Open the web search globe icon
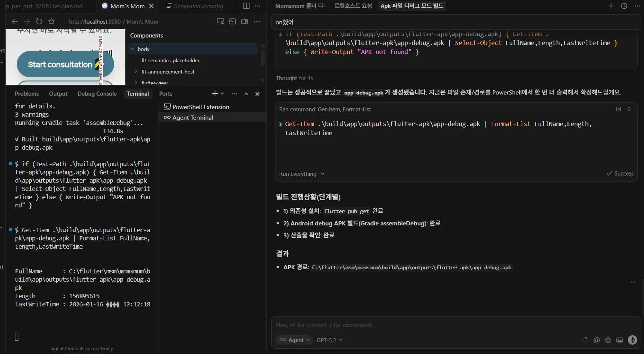Image resolution: width=644 pixels, height=354 pixels. [608, 340]
